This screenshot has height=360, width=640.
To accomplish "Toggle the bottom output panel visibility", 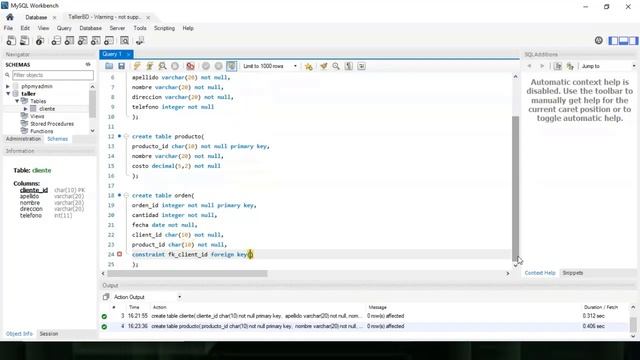I will [x=623, y=40].
